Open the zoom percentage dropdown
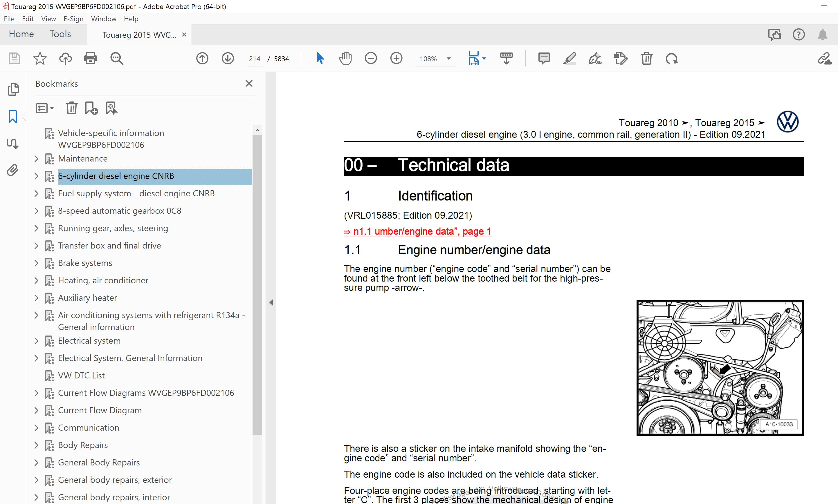 tap(449, 59)
